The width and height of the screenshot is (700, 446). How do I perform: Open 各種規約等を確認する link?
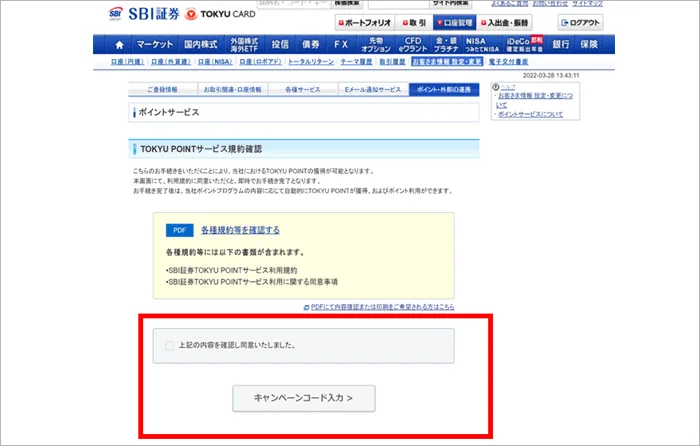240,230
